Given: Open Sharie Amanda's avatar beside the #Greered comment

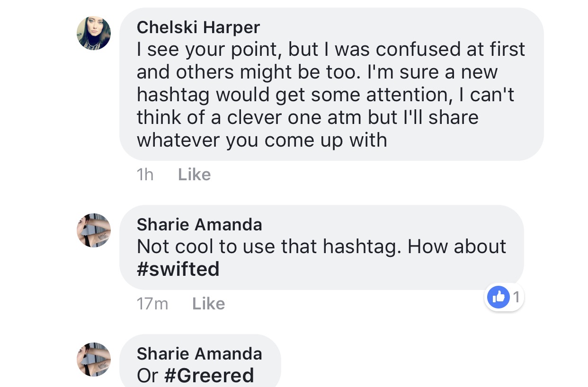Looking at the screenshot, I should (x=94, y=360).
